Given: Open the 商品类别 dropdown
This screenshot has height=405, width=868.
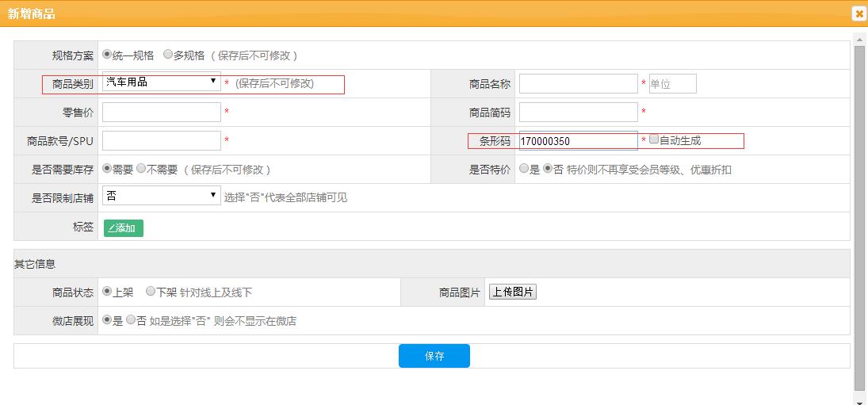Looking at the screenshot, I should (x=162, y=82).
